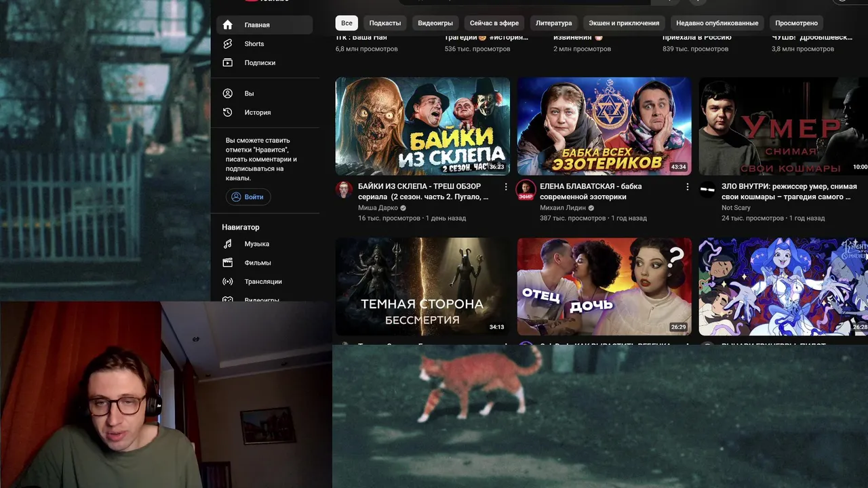
Task: Select the Подкасты filter chip
Action: click(x=385, y=23)
